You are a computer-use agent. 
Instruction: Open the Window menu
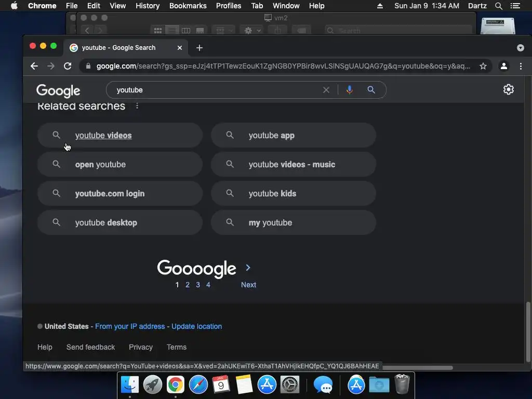[x=286, y=6]
